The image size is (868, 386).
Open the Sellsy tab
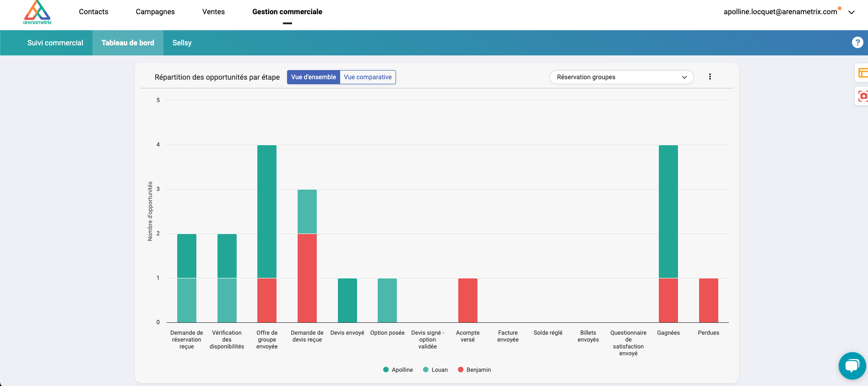coord(182,43)
